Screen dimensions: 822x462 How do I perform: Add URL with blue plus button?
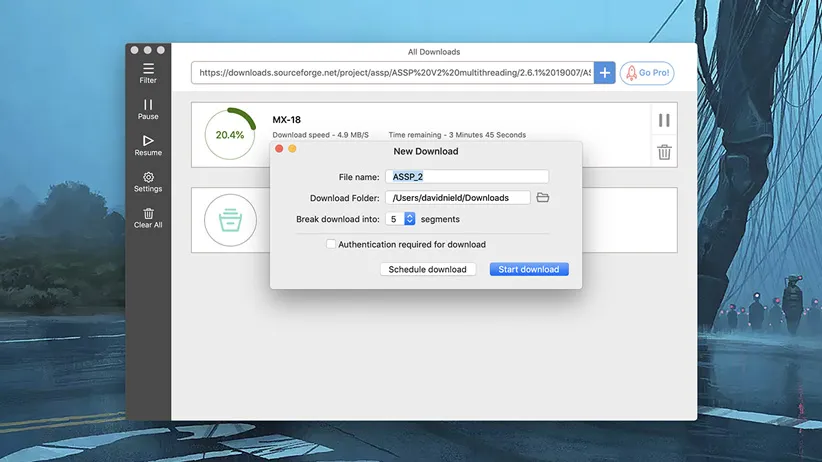pyautogui.click(x=605, y=73)
